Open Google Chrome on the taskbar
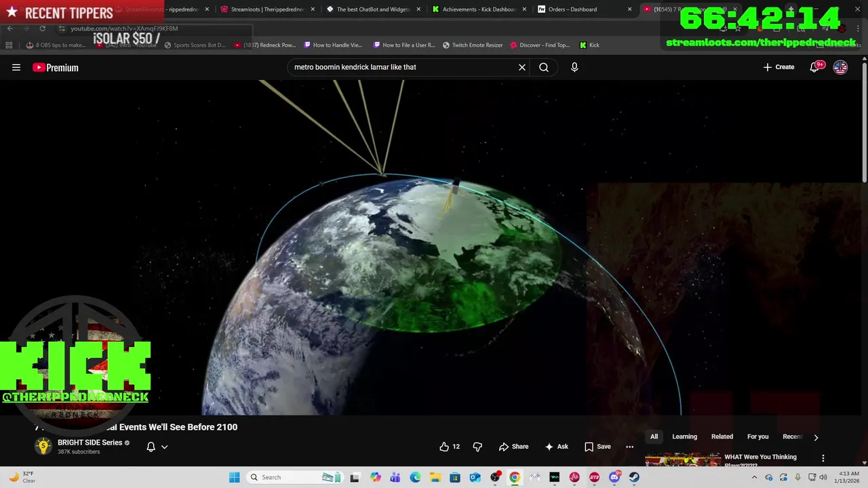 click(515, 477)
